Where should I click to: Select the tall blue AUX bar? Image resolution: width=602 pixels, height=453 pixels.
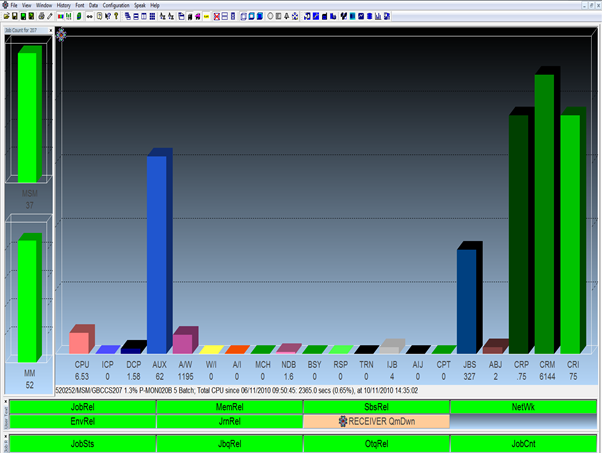[x=157, y=250]
